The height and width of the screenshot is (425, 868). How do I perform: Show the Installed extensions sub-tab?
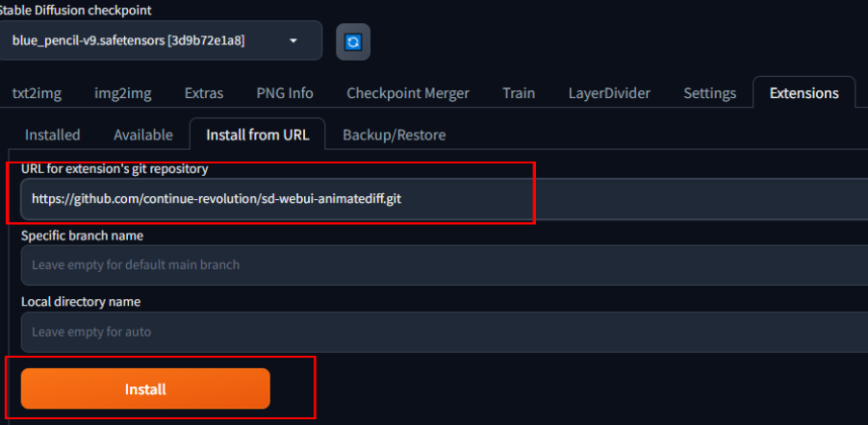53,135
